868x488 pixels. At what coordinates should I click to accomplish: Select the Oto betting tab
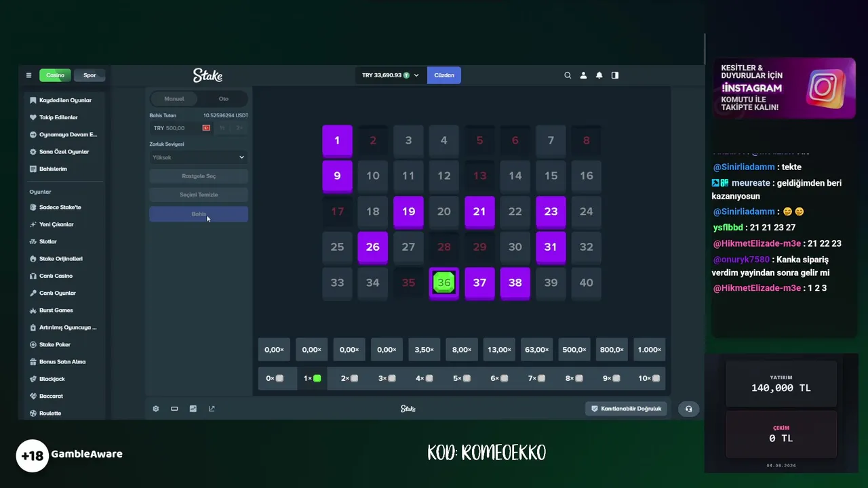click(223, 99)
